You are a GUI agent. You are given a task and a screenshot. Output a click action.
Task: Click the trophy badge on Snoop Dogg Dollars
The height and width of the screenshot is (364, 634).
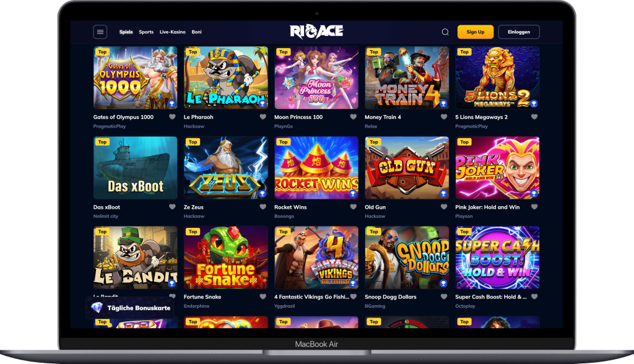pyautogui.click(x=443, y=283)
